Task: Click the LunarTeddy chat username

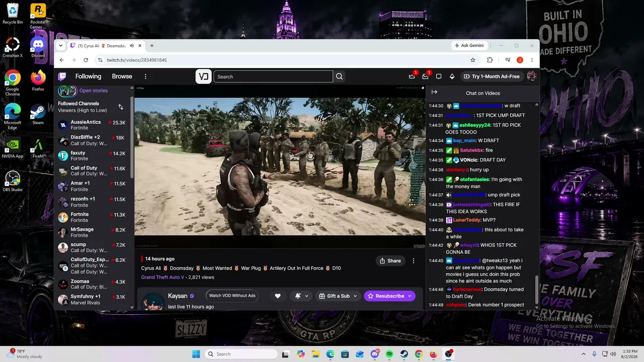Action: (466, 220)
